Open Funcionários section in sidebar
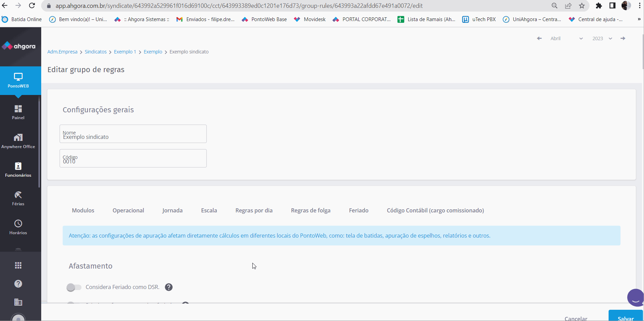The width and height of the screenshot is (644, 321). [18, 170]
